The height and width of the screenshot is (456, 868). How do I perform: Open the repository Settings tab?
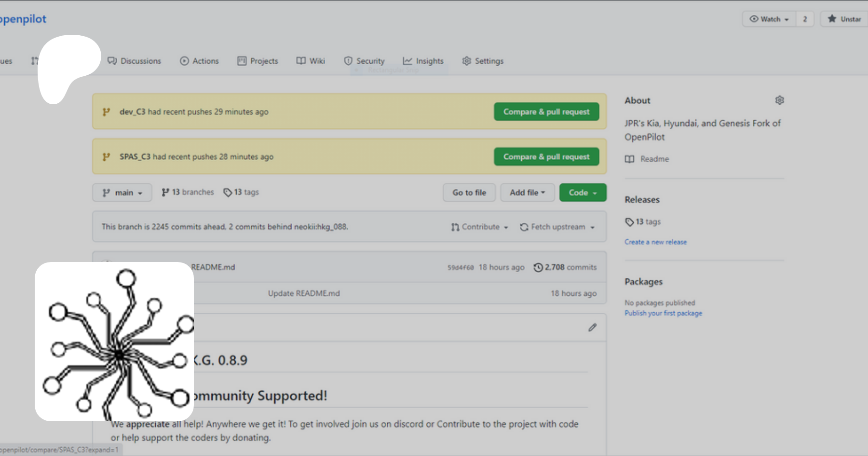(483, 61)
